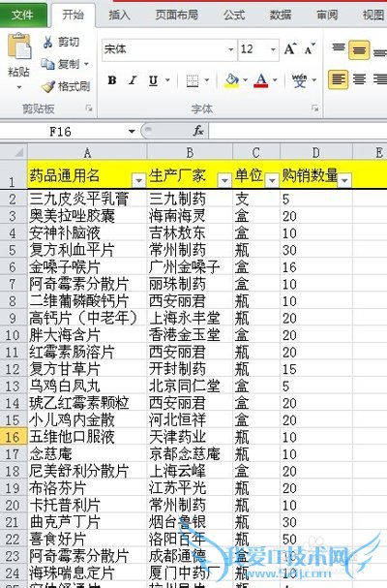The height and width of the screenshot is (588, 387).
Task: Open the 文件 tab
Action: click(23, 15)
